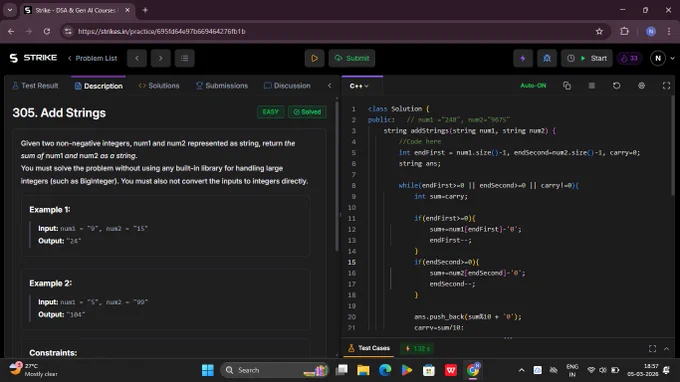Open the Solutions tab
This screenshot has width=680, height=382.
(x=159, y=86)
